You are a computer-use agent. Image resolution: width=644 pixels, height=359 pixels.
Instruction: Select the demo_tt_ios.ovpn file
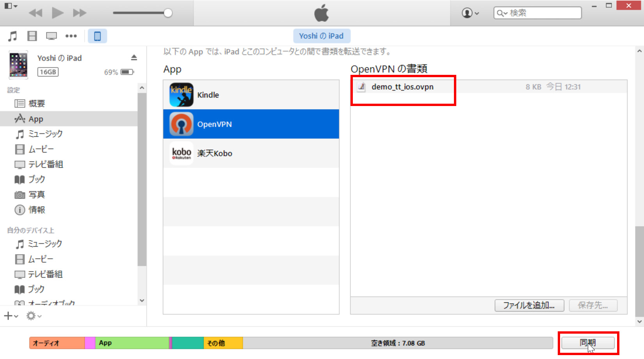pyautogui.click(x=489, y=87)
